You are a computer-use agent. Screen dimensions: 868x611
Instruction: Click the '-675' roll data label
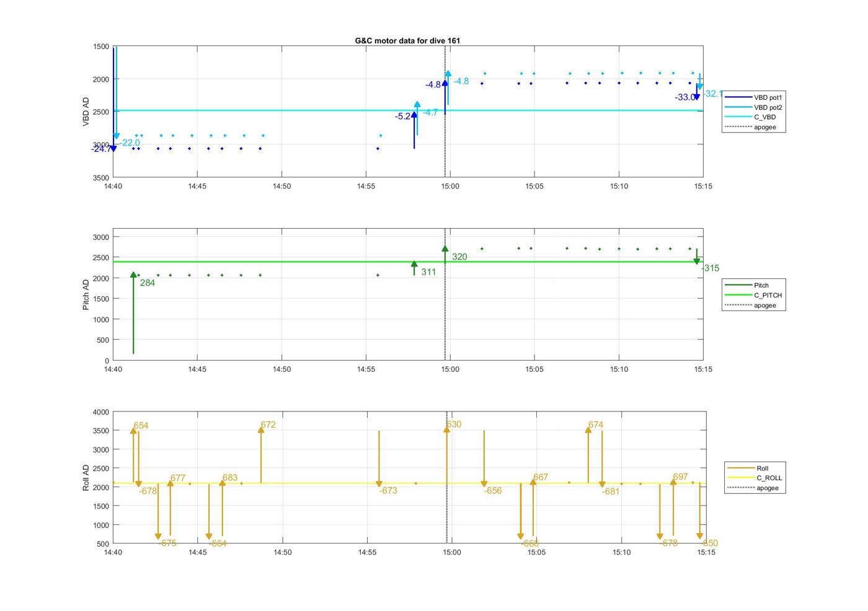[x=167, y=543]
